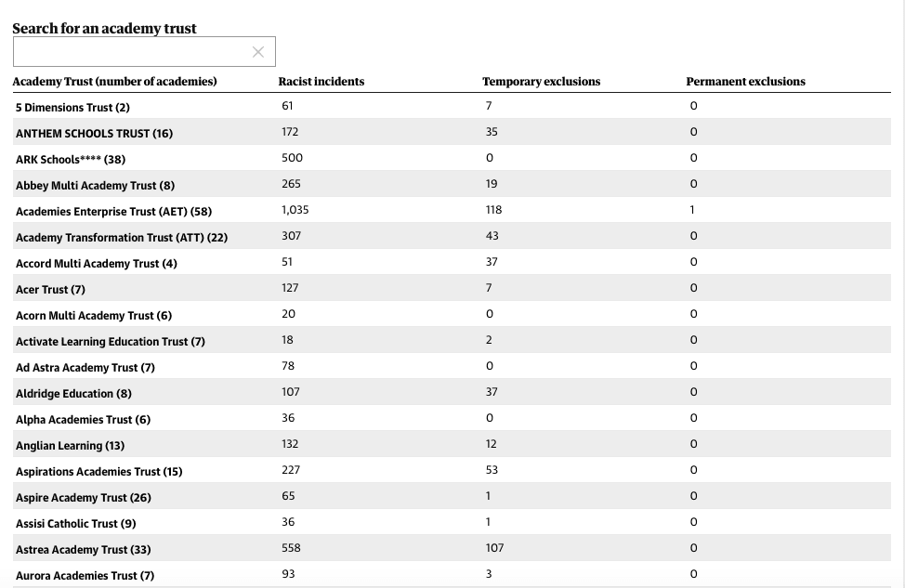Select Accord Multi Academy Trust row
This screenshot has height=588, width=905.
coord(452,262)
